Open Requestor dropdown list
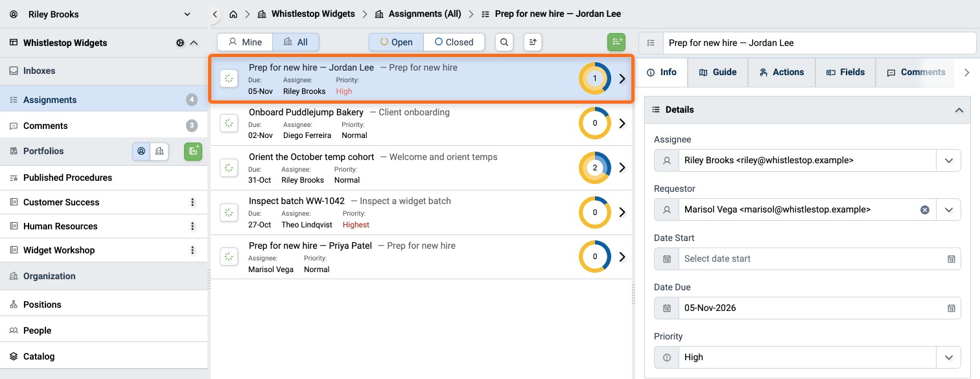 [x=949, y=209]
